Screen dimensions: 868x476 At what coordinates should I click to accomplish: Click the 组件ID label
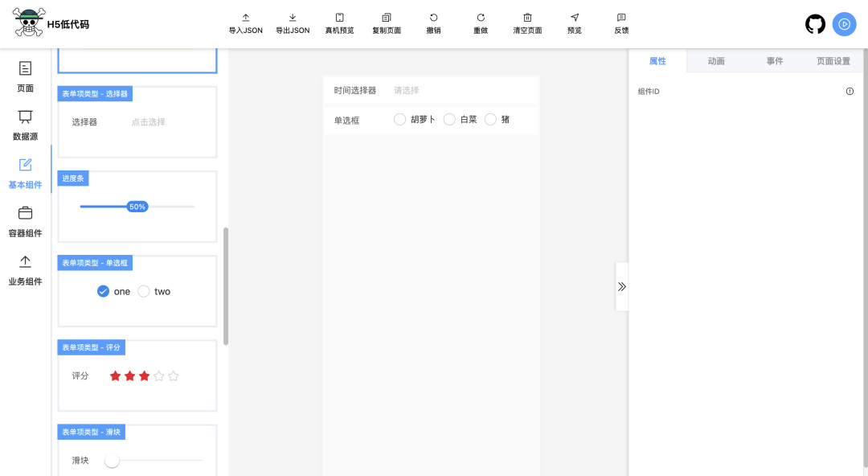[x=649, y=92]
